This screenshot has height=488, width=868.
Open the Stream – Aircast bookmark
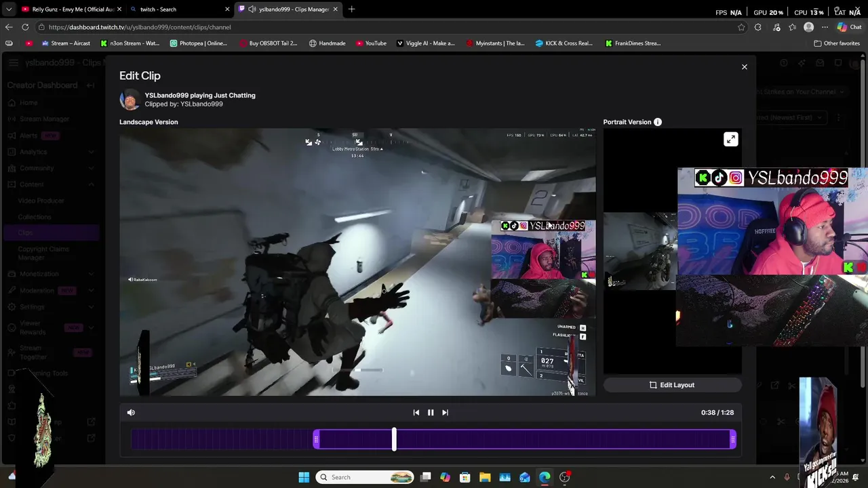tap(66, 43)
